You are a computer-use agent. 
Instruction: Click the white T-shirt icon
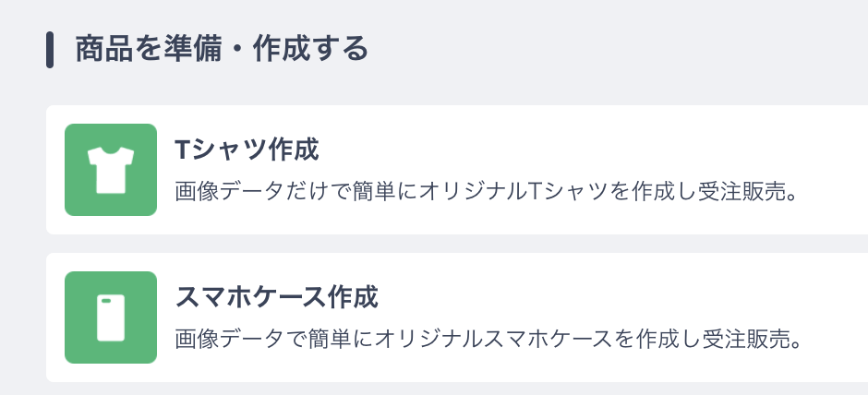[x=111, y=170]
